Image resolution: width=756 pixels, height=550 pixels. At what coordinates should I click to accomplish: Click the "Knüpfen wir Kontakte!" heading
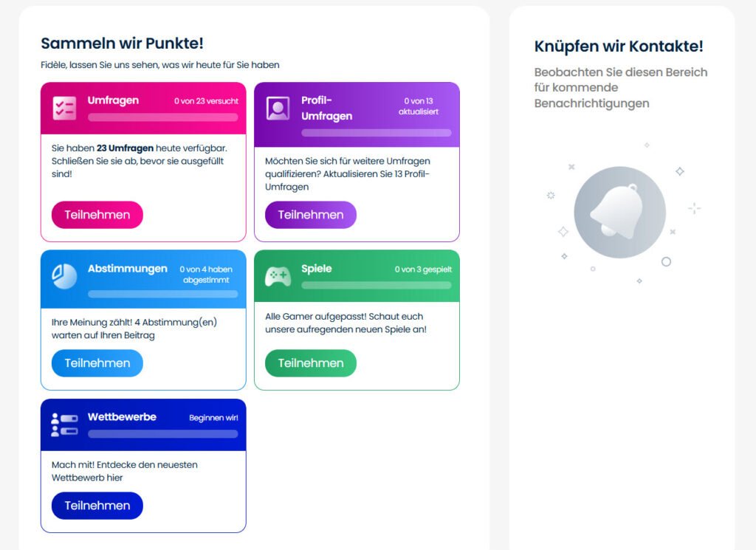point(619,47)
